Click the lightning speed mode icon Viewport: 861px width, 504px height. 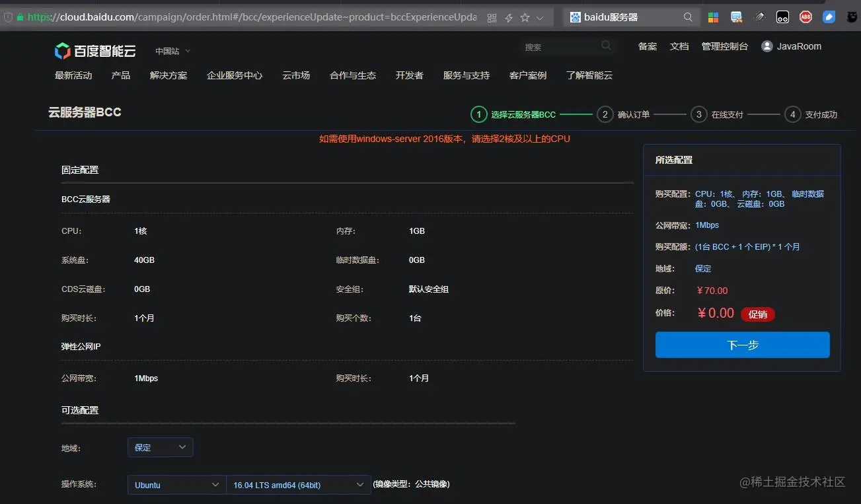pyautogui.click(x=508, y=18)
